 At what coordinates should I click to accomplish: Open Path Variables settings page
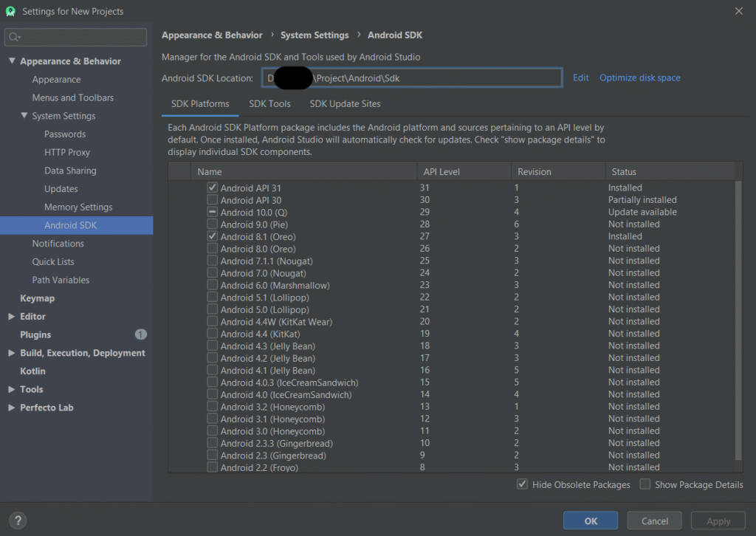point(61,280)
